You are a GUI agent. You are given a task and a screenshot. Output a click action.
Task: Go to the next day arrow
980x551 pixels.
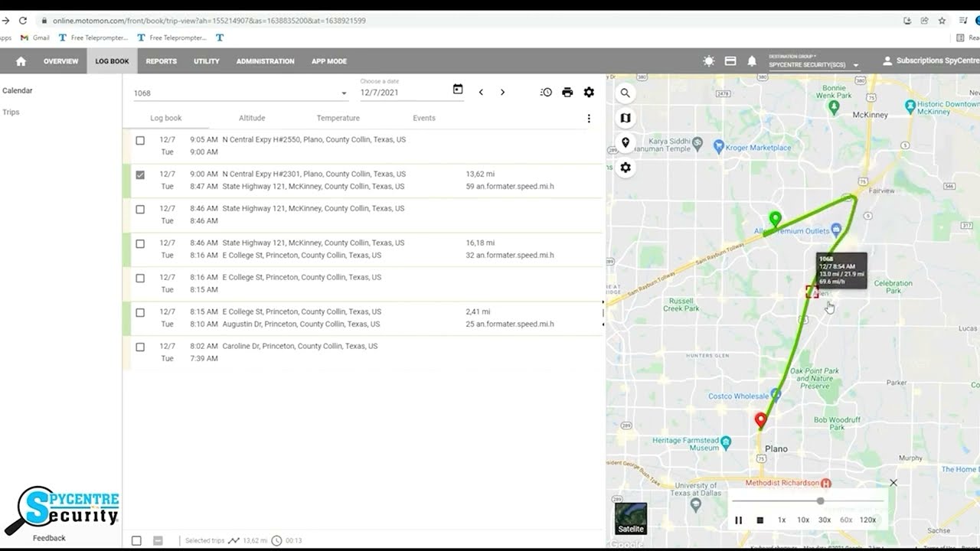pos(502,93)
